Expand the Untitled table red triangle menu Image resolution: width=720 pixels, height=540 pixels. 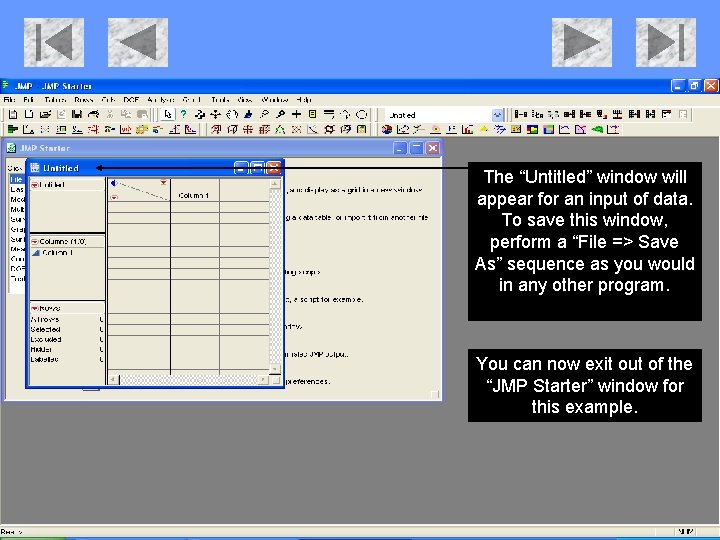coord(34,185)
